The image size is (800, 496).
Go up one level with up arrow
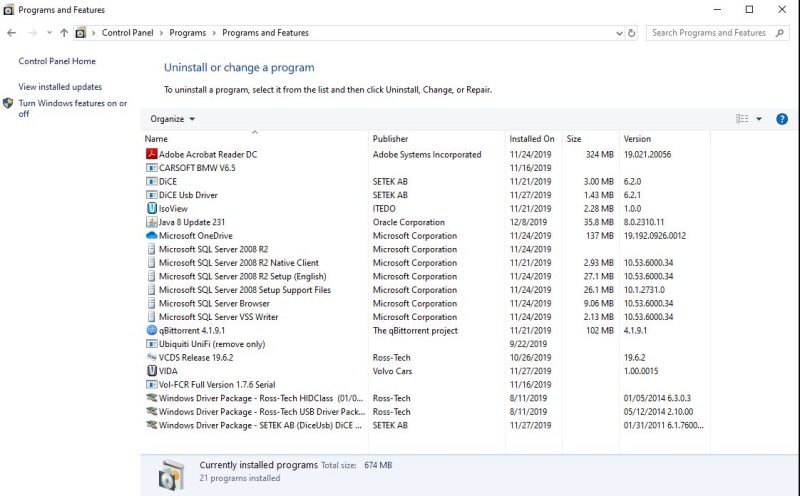(64, 33)
